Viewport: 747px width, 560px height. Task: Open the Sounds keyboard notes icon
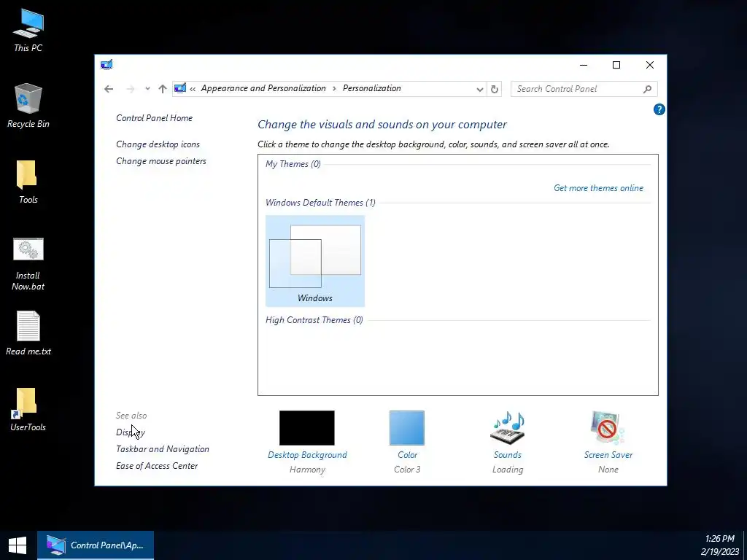point(508,427)
